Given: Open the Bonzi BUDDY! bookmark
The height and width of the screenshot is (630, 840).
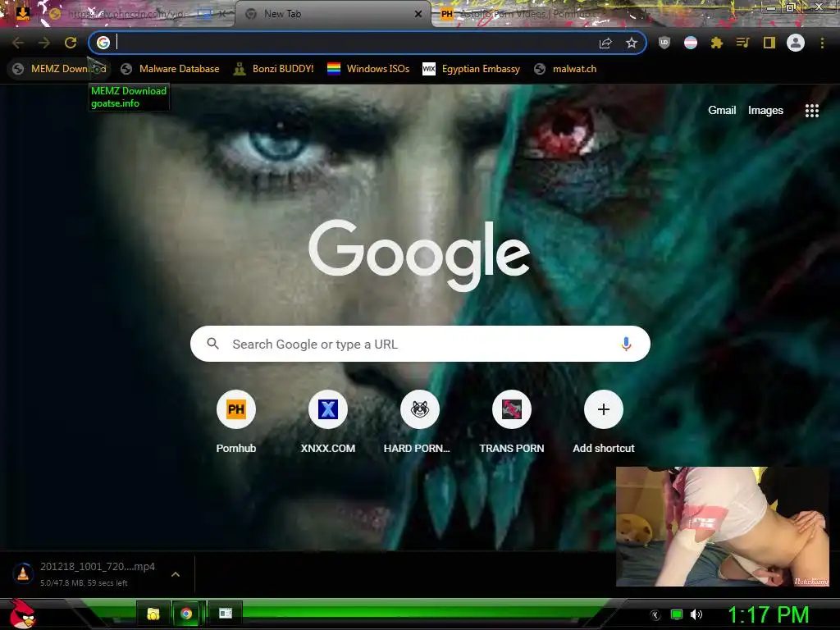Looking at the screenshot, I should pos(273,69).
